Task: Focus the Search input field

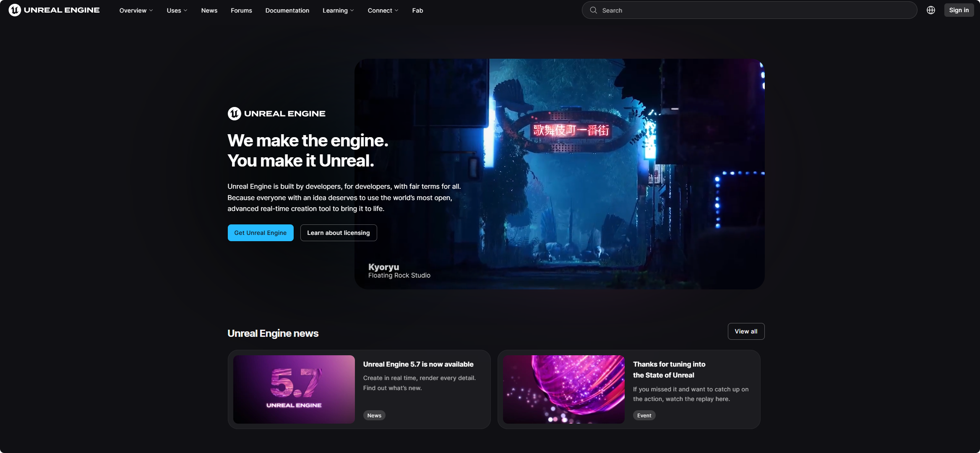Action: 755,10
